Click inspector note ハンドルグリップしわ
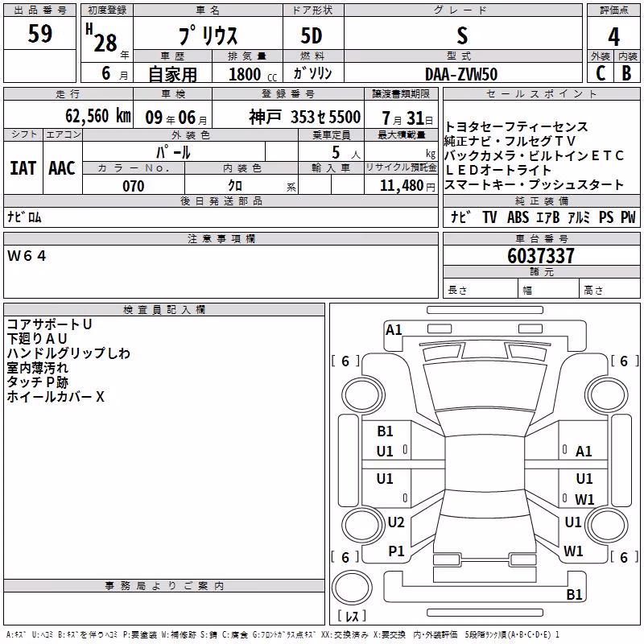The image size is (644, 644). point(68,353)
